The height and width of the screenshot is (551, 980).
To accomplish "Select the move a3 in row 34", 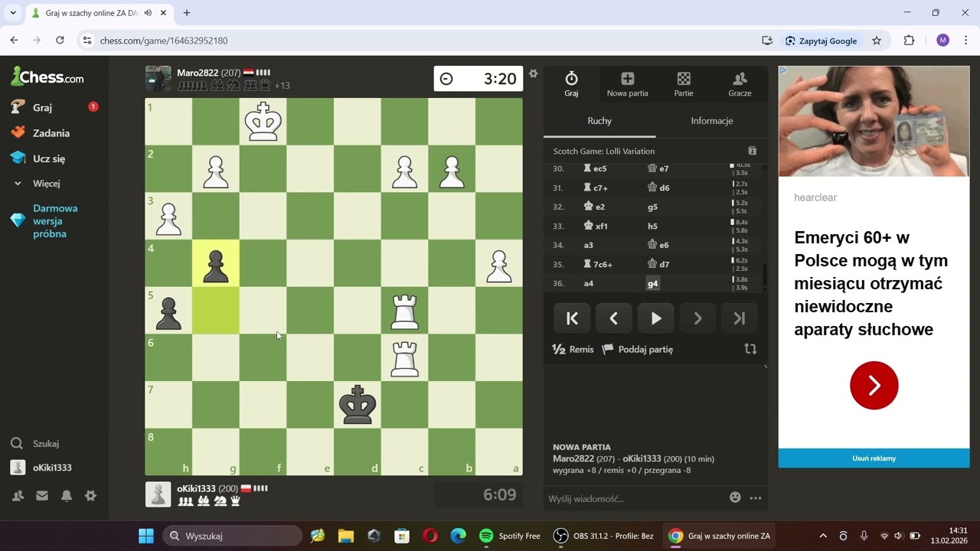I will click(x=589, y=245).
